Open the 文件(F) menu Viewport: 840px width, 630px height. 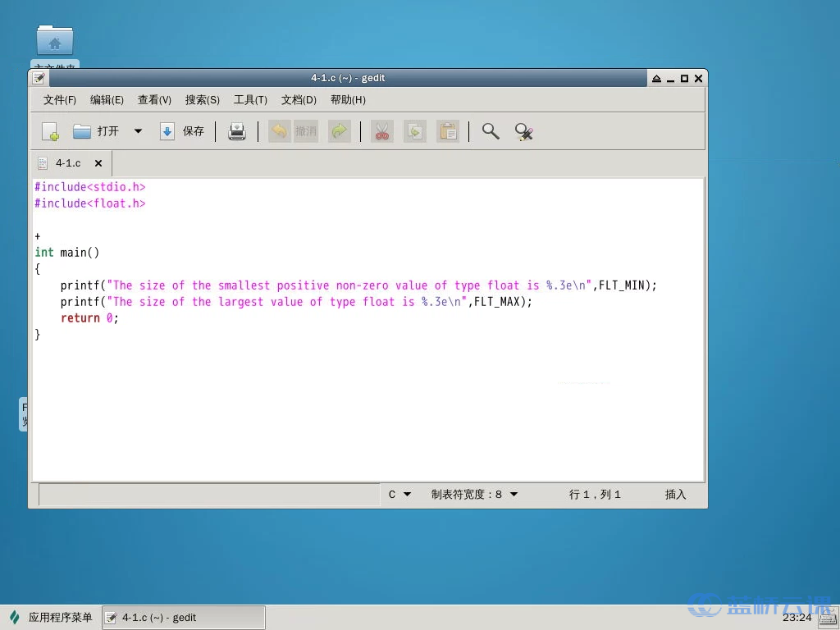(60, 100)
